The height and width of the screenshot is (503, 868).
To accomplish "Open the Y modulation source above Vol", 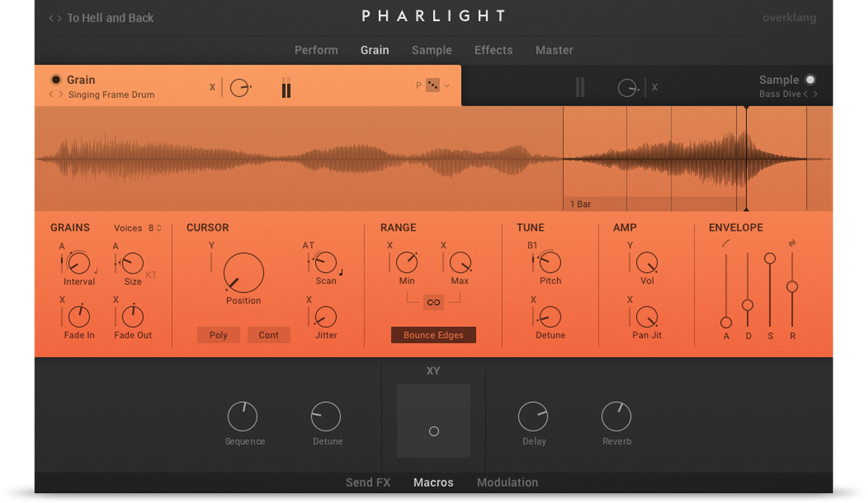I will click(x=630, y=245).
